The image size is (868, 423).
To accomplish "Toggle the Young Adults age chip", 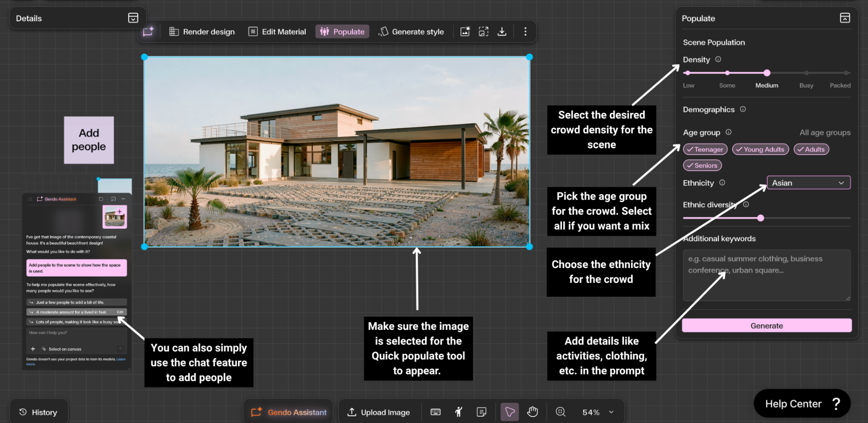I will [760, 150].
